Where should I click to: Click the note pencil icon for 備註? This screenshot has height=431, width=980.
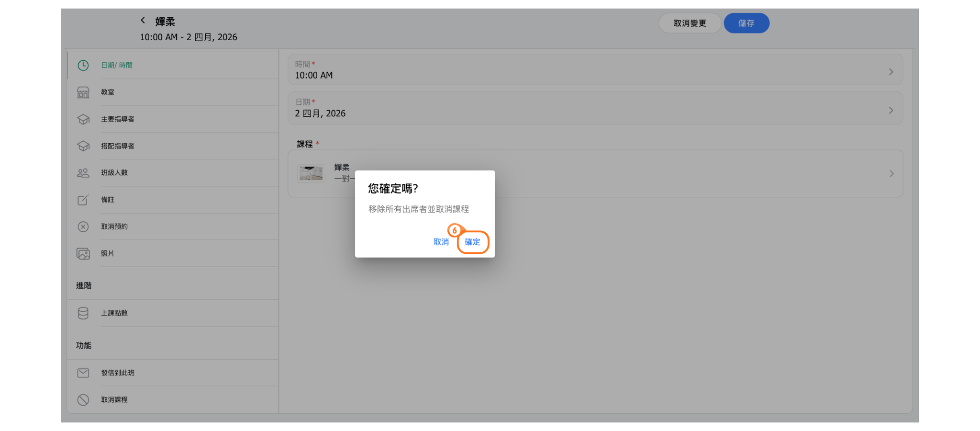pyautogui.click(x=83, y=200)
